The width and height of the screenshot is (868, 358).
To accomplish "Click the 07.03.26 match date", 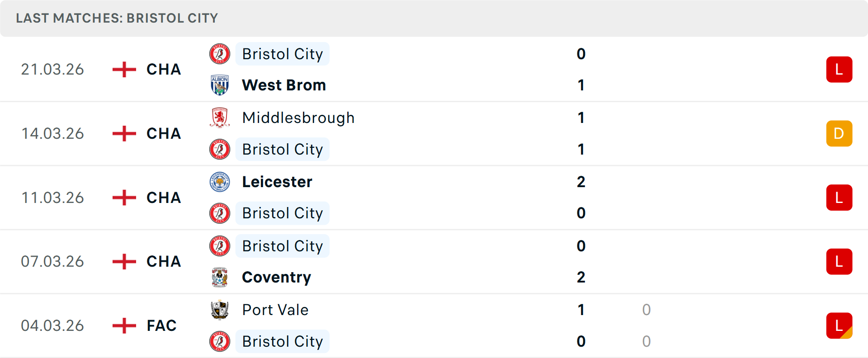I will pyautogui.click(x=52, y=261).
